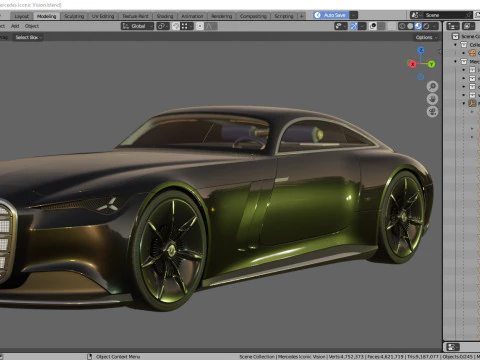Add a new workspace with plus button
480x360 pixels.
[x=301, y=16]
